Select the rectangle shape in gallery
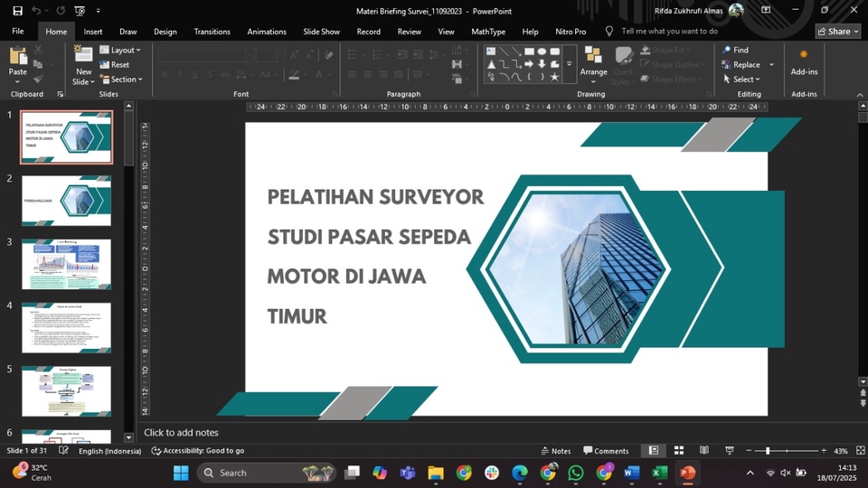 point(529,52)
